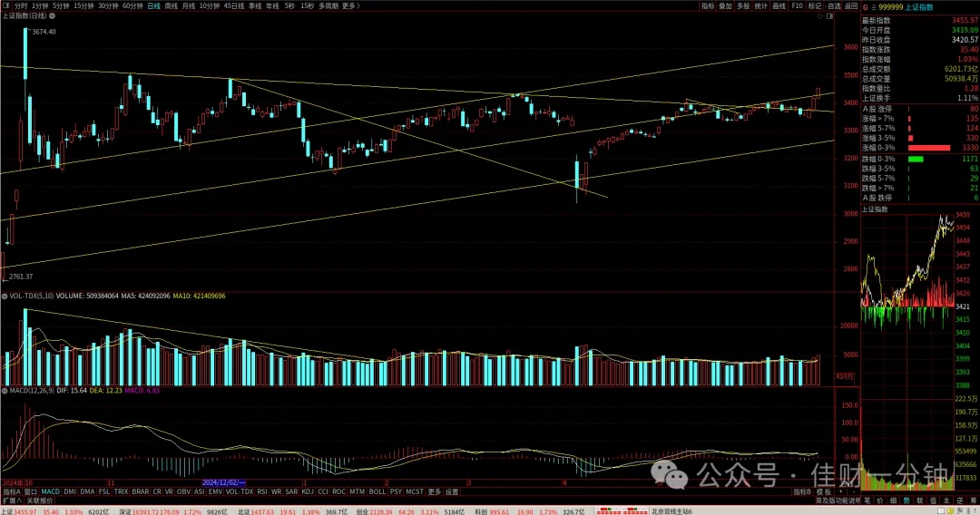Switch the indicator to BOLL
Screen dimensions: 980x515
[377, 492]
